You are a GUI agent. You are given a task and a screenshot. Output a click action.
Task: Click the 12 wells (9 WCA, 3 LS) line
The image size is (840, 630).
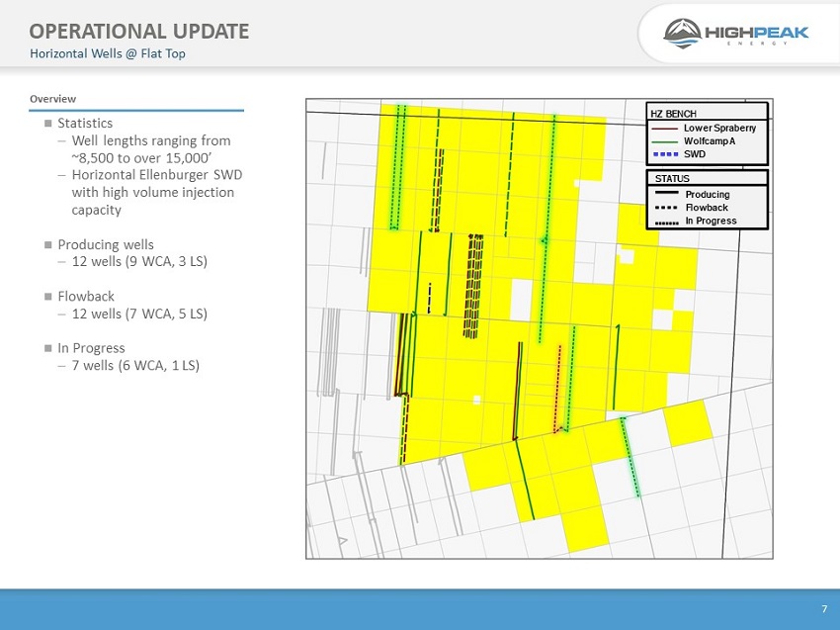pyautogui.click(x=139, y=262)
